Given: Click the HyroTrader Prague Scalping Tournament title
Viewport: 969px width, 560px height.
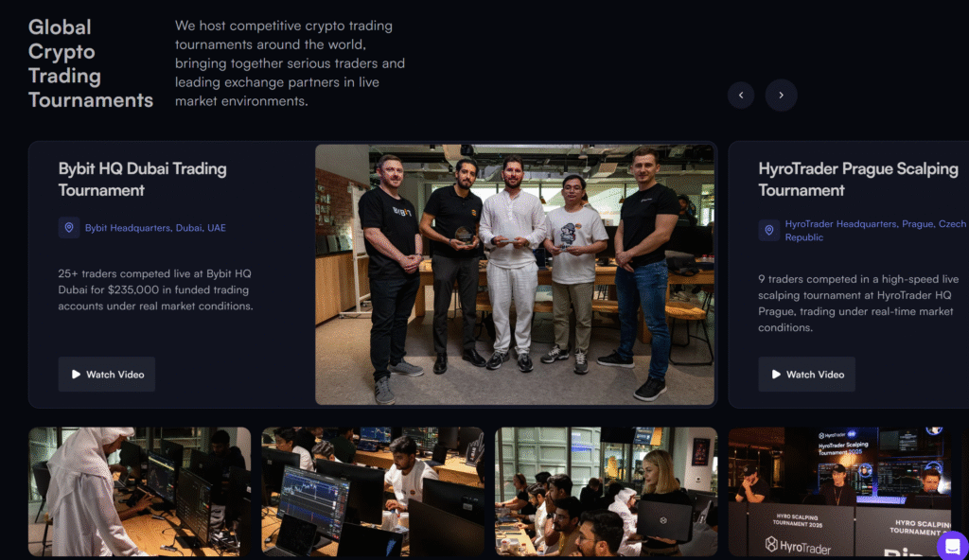Looking at the screenshot, I should (858, 179).
